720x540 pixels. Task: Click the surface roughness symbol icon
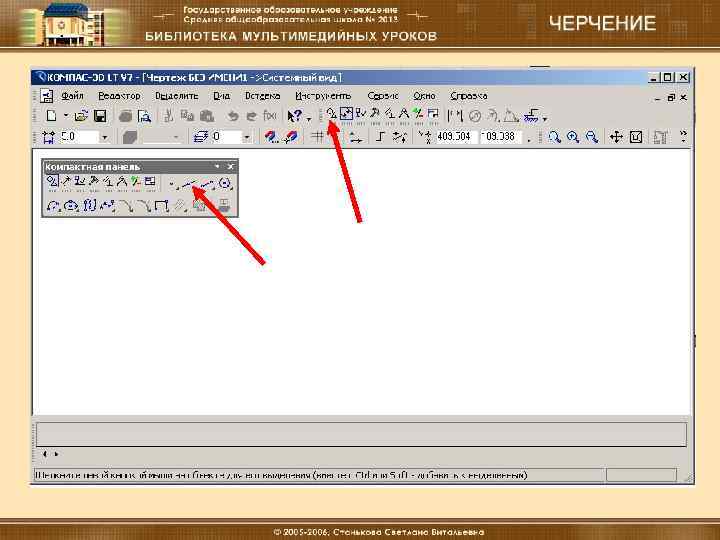[x=532, y=116]
